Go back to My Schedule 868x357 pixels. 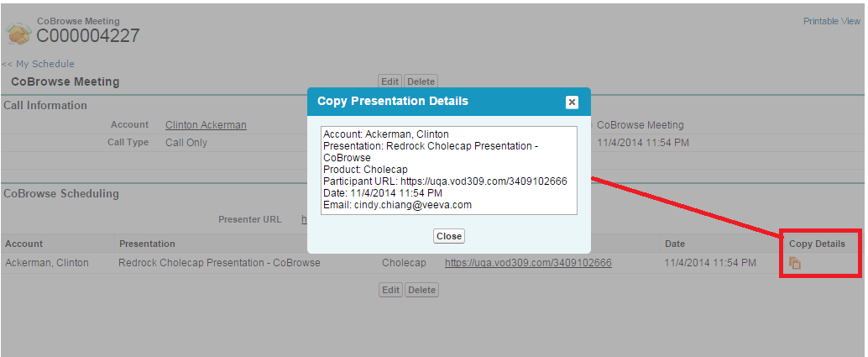coord(39,64)
